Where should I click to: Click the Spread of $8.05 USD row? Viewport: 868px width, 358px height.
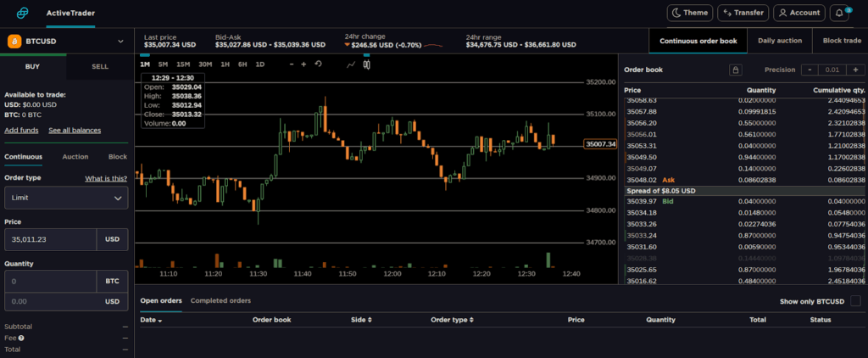tap(744, 191)
